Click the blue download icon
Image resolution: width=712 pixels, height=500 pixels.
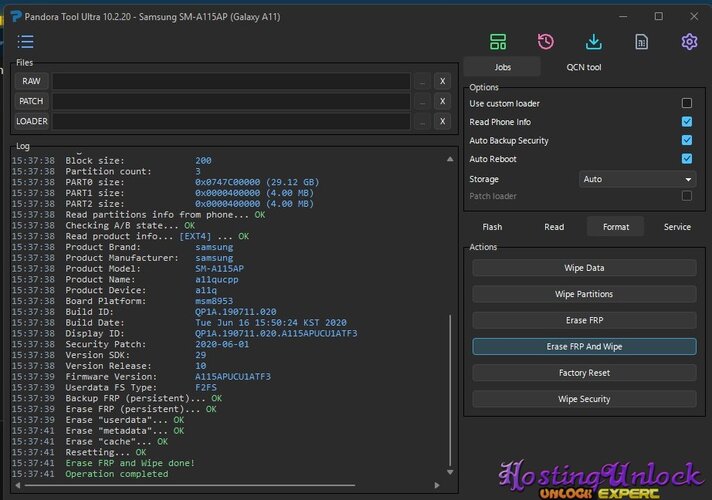click(x=593, y=42)
